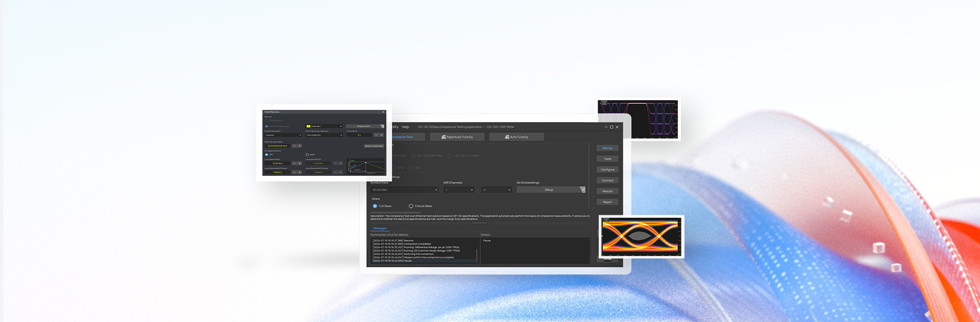Close the Clock Recovery dialog
980x322 pixels.
click(x=383, y=112)
